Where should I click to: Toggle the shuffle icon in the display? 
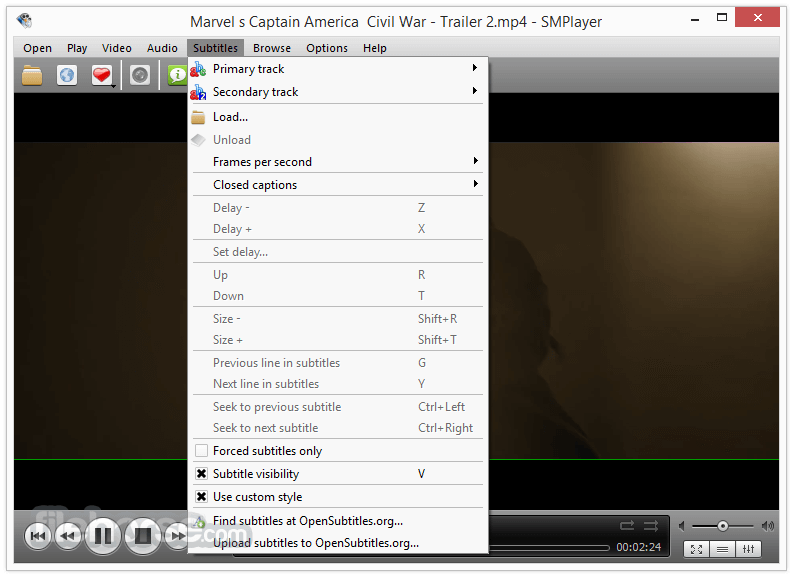point(651,526)
